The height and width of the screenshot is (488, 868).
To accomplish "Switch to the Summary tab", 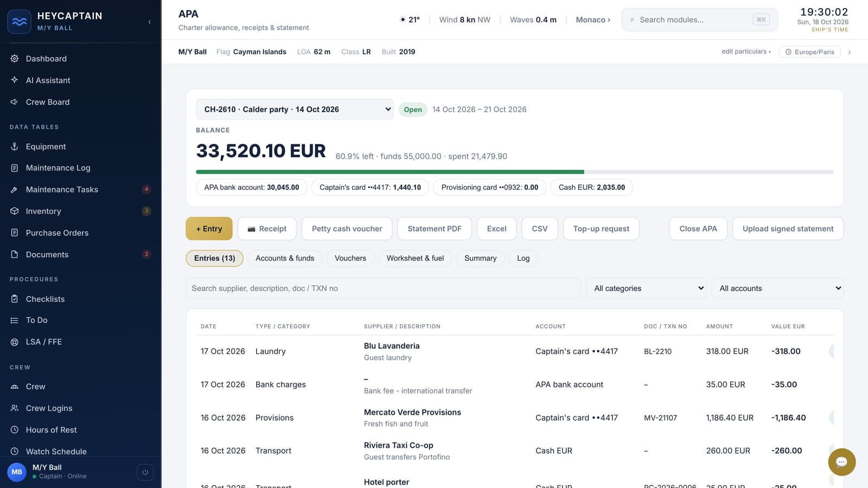I will tap(480, 258).
